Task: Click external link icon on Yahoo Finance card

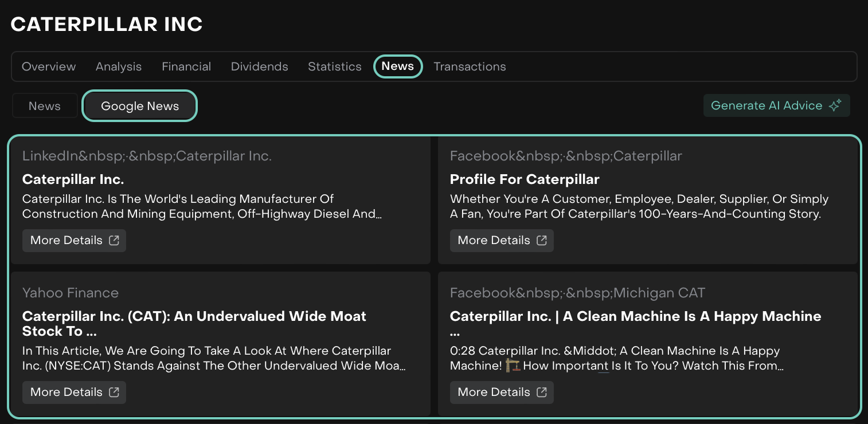Action: tap(114, 392)
